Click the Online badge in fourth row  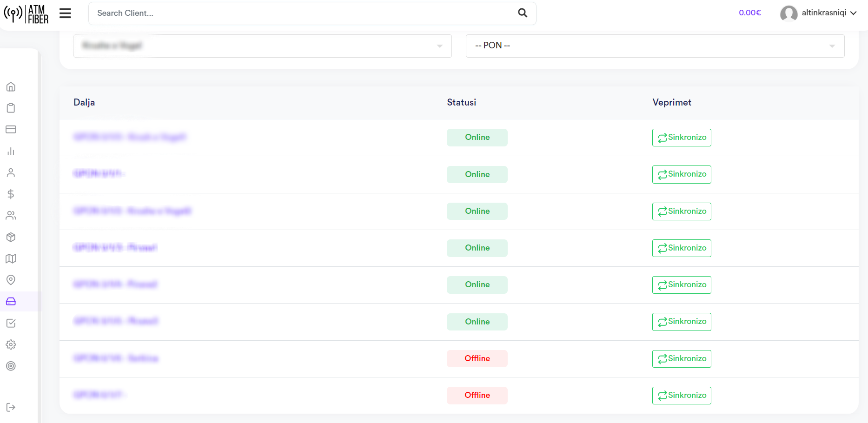pos(477,248)
